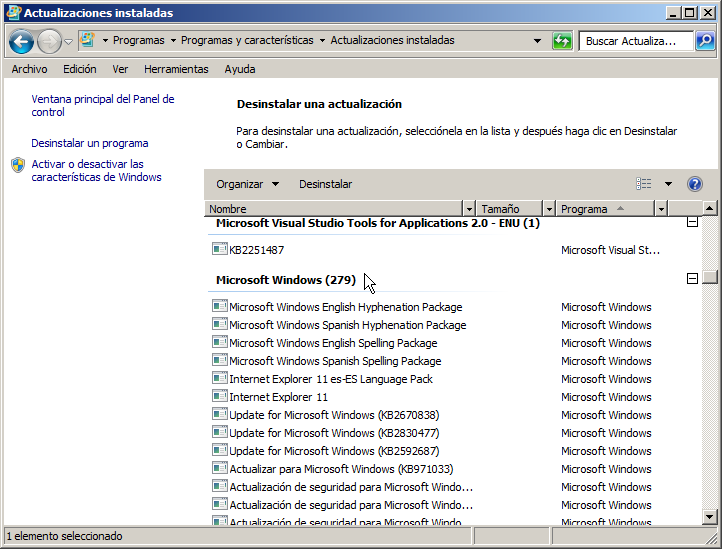
Task: Expand arrow before Actualizaciones instaladas breadcrumb
Action: point(322,41)
